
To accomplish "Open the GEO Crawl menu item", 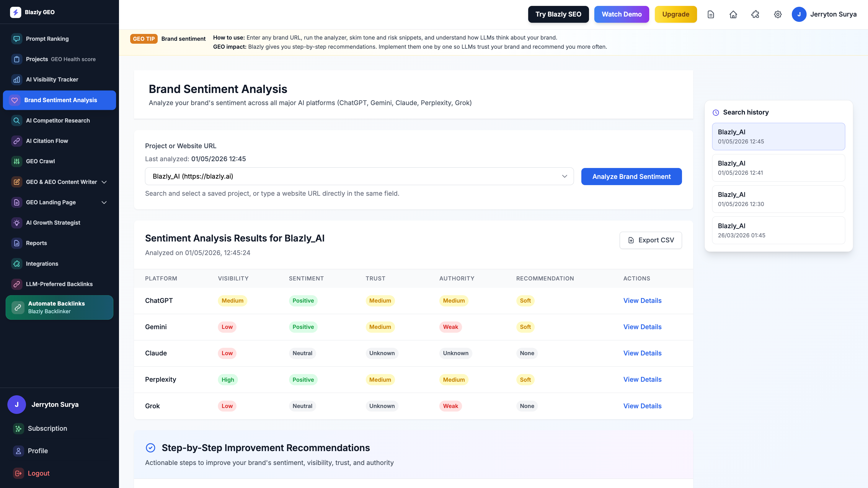I will tap(59, 161).
